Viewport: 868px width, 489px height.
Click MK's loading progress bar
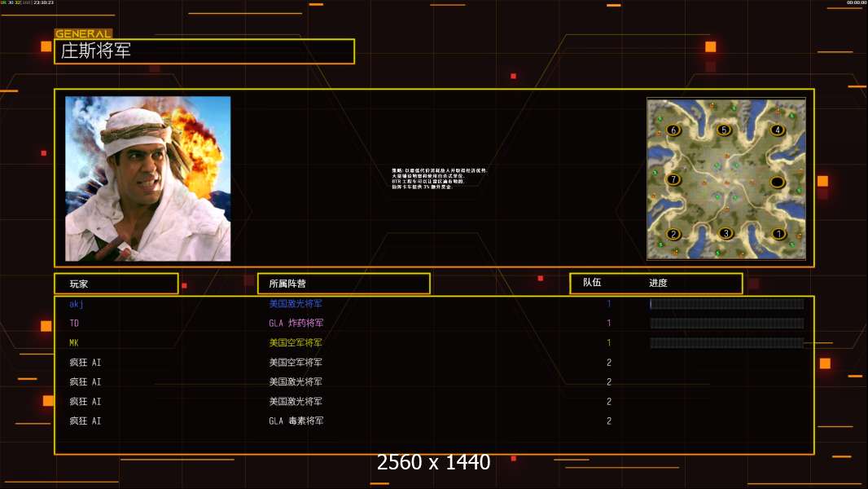pos(727,343)
